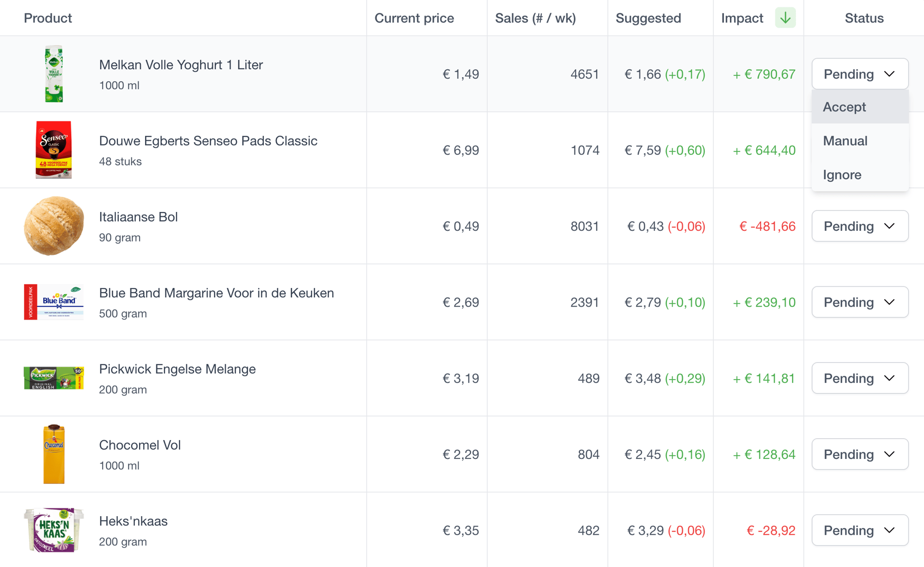The width and height of the screenshot is (924, 567).
Task: Click the current price € 0,49
Action: [x=461, y=226]
